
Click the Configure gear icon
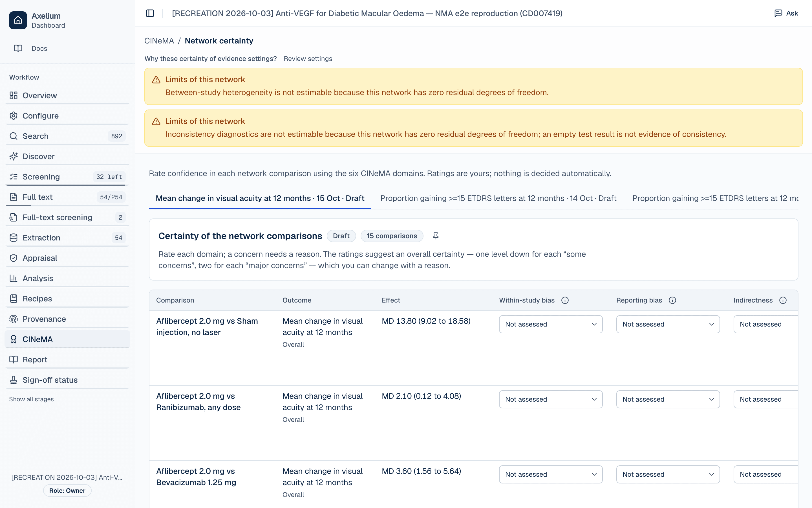pos(14,116)
